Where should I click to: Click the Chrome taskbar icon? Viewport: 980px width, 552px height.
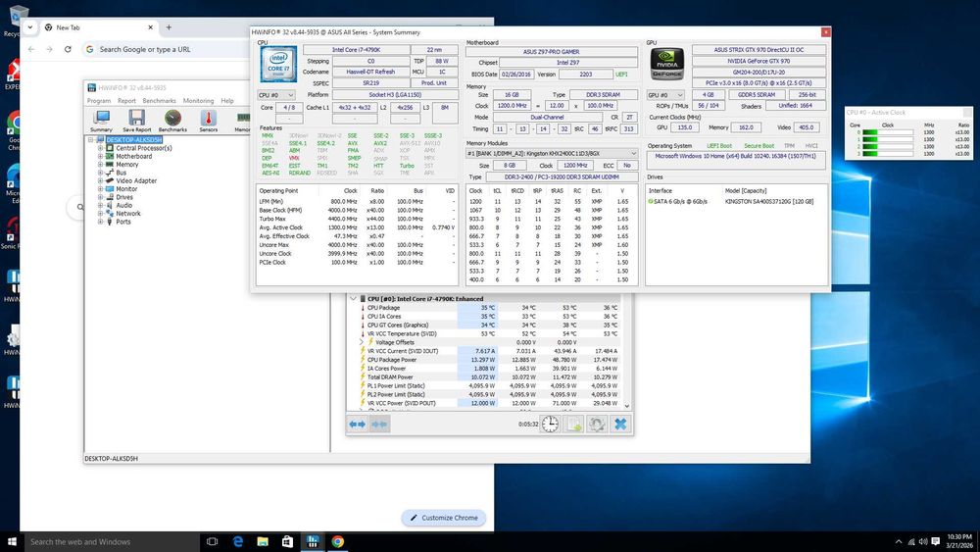click(337, 541)
